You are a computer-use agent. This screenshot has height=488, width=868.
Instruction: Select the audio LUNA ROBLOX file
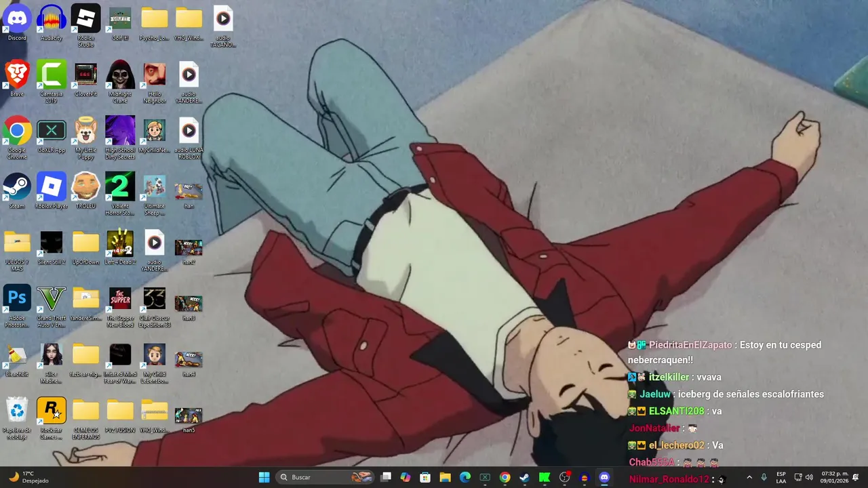coord(189,138)
